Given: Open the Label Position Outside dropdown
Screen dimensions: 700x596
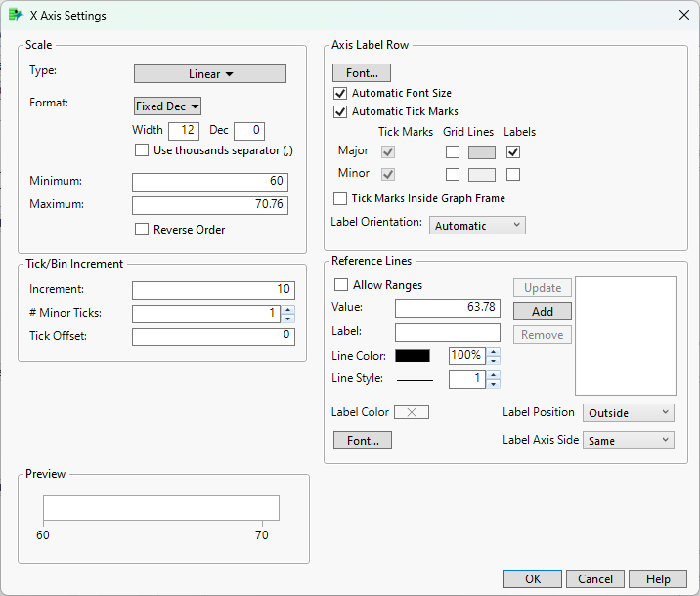Looking at the screenshot, I should pos(629,413).
